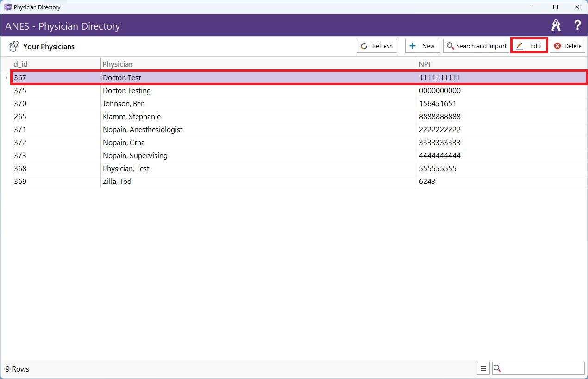Click the NPI value 156451651
This screenshot has width=588, height=379.
coord(438,104)
